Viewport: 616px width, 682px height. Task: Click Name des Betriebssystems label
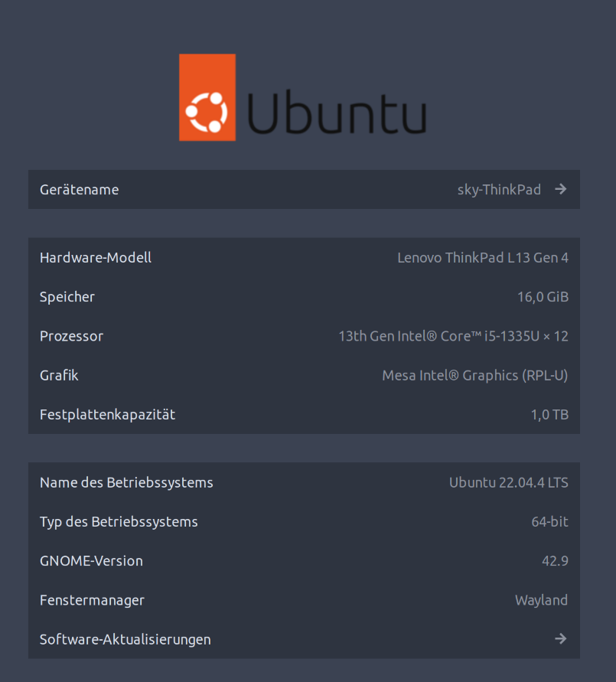(126, 482)
